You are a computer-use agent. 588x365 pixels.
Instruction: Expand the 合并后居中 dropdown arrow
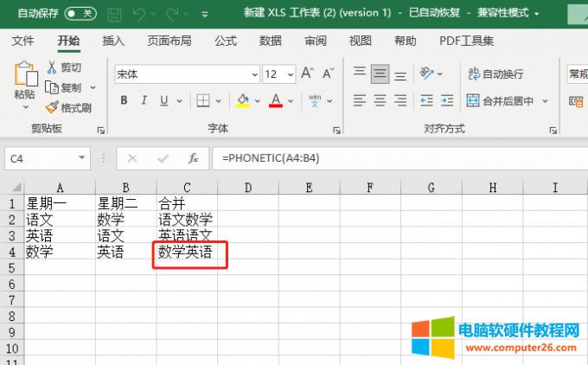[x=545, y=101]
